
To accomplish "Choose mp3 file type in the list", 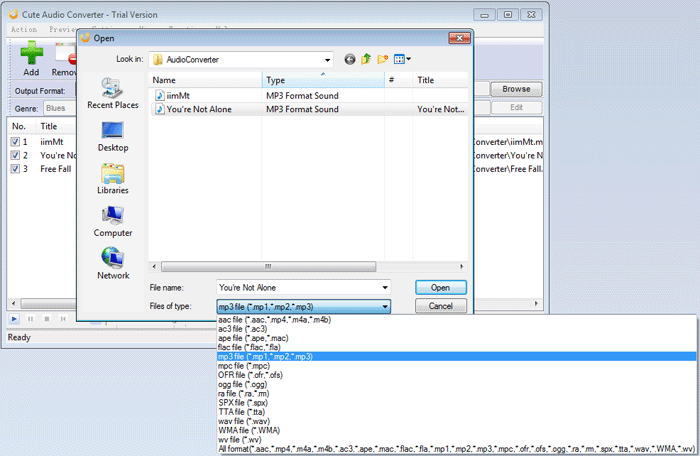I will (456, 356).
